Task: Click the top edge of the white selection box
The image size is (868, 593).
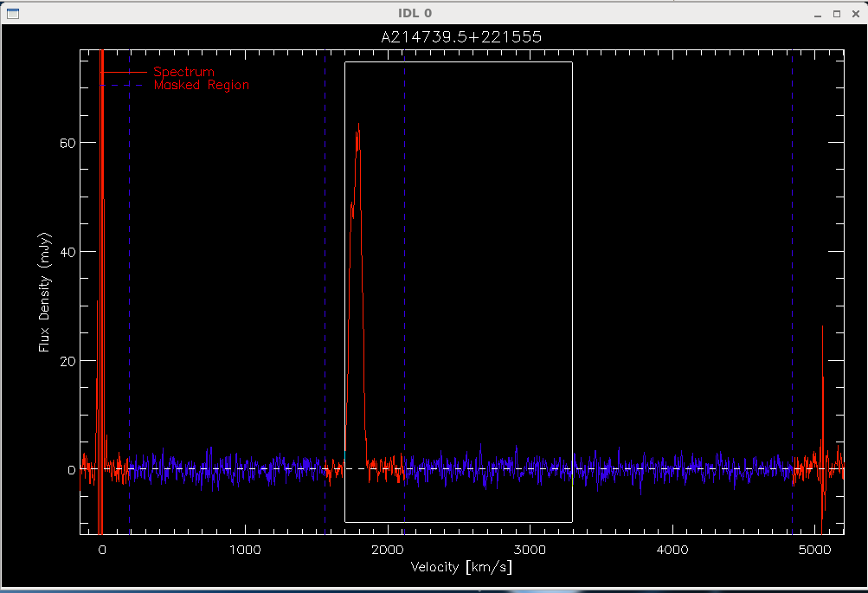Action: [459, 62]
